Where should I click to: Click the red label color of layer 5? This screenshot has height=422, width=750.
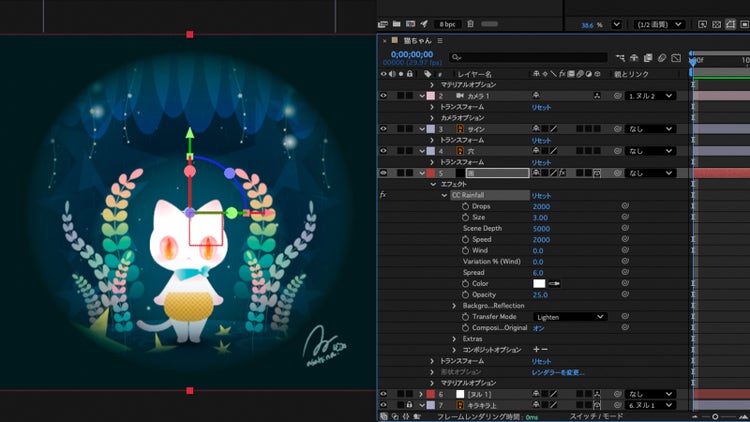(430, 173)
